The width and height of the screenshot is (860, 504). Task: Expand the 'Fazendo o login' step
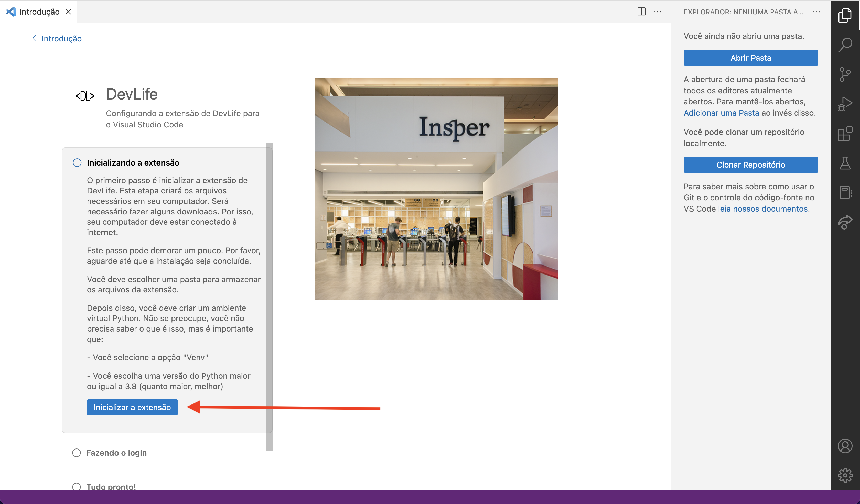[116, 453]
